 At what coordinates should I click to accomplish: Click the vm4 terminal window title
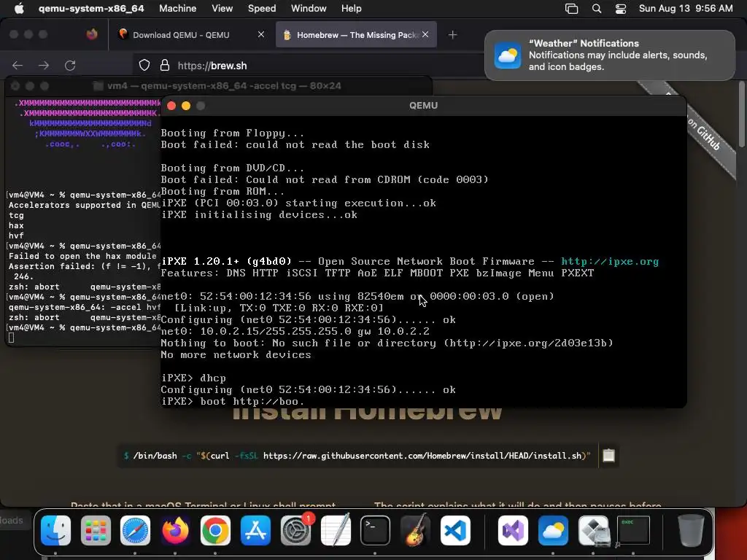coord(224,86)
